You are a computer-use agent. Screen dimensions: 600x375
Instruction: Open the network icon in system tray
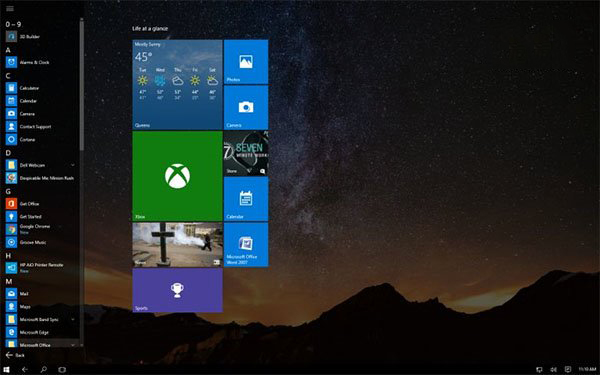click(x=539, y=369)
